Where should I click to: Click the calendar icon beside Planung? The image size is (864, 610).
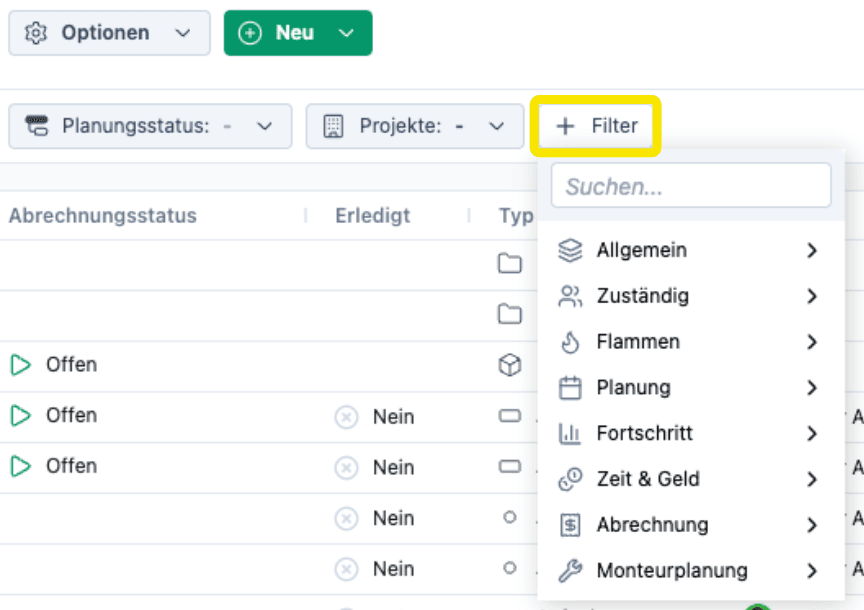(570, 387)
